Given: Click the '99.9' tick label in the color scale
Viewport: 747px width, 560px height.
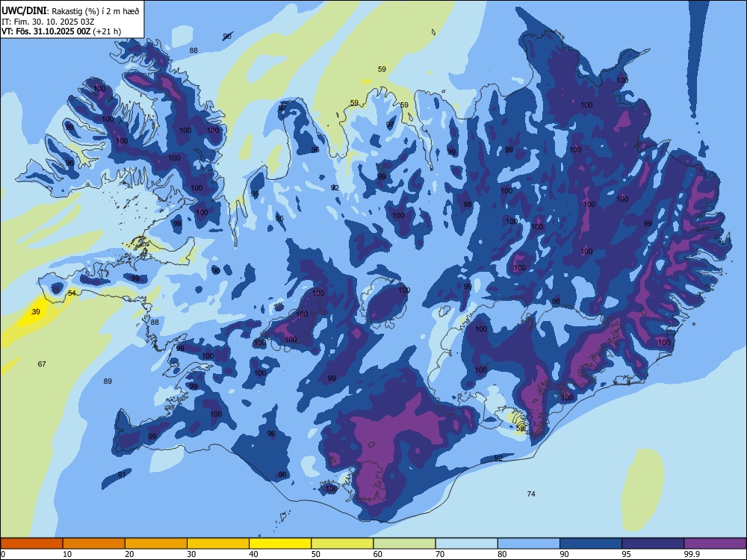Looking at the screenshot, I should click(x=691, y=554).
